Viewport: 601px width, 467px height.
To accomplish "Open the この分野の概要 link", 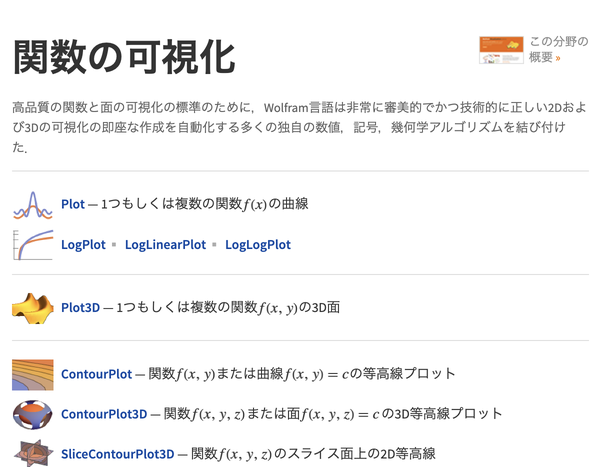I will 554,49.
